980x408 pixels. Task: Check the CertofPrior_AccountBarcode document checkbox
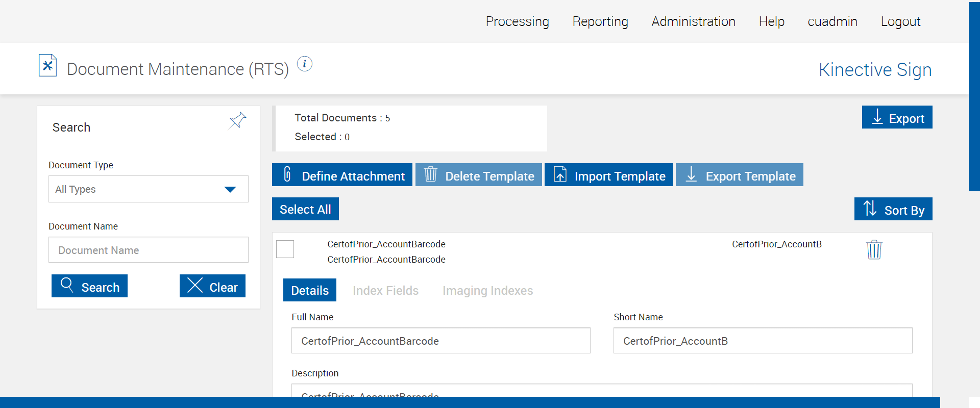[285, 249]
